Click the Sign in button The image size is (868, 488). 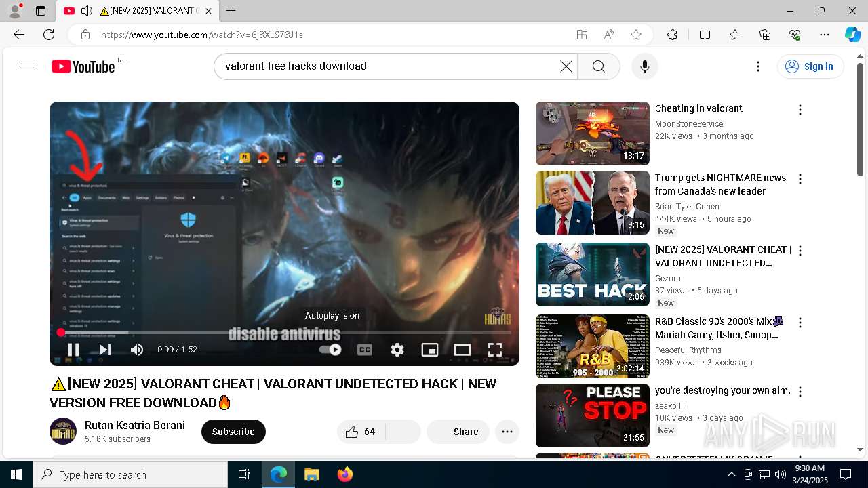810,66
